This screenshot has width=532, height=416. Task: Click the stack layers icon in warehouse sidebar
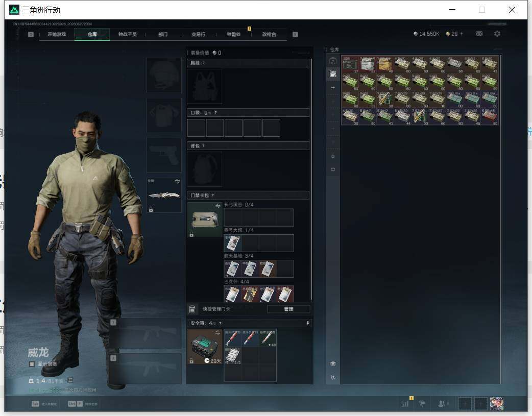pos(333,364)
